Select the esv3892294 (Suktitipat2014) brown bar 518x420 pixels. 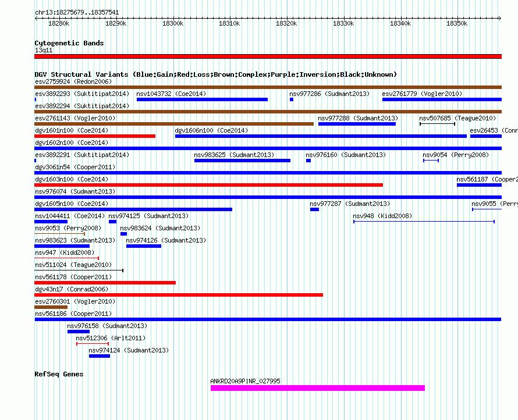coord(268,112)
